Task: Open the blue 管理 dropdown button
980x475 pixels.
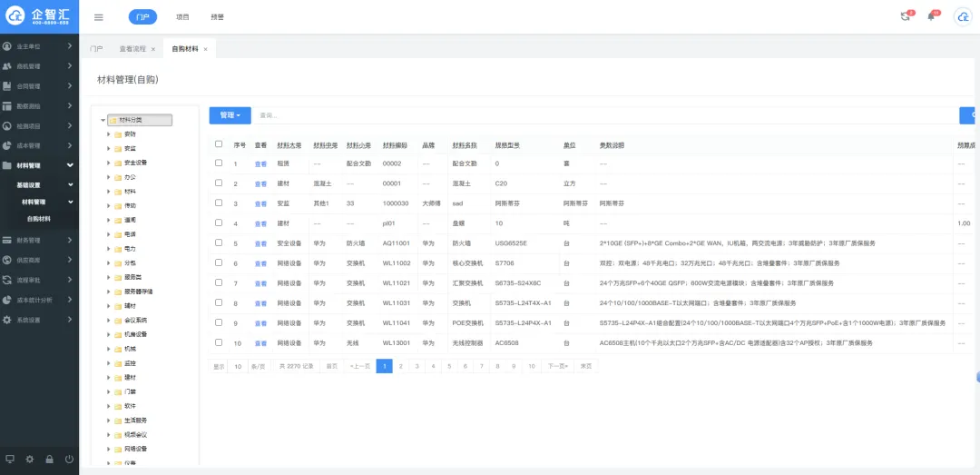Action: point(230,115)
